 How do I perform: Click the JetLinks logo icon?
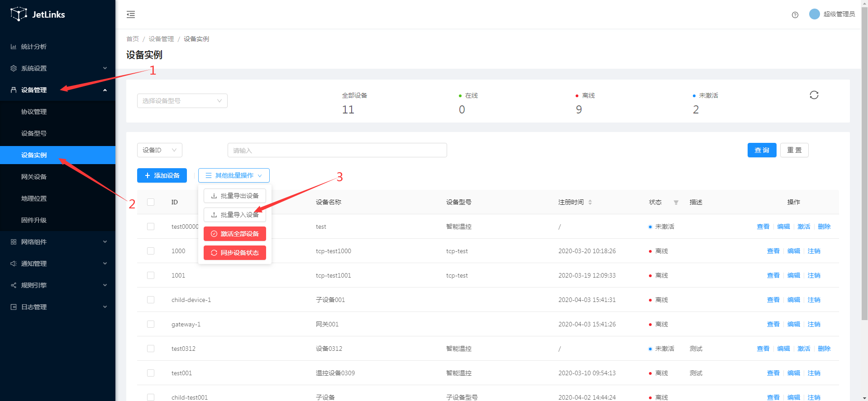(18, 14)
